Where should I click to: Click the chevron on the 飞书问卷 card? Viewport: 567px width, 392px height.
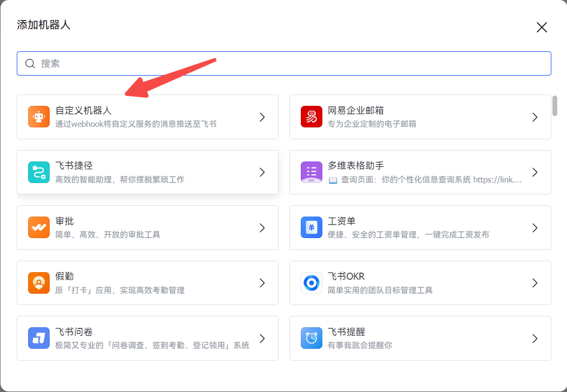262,339
